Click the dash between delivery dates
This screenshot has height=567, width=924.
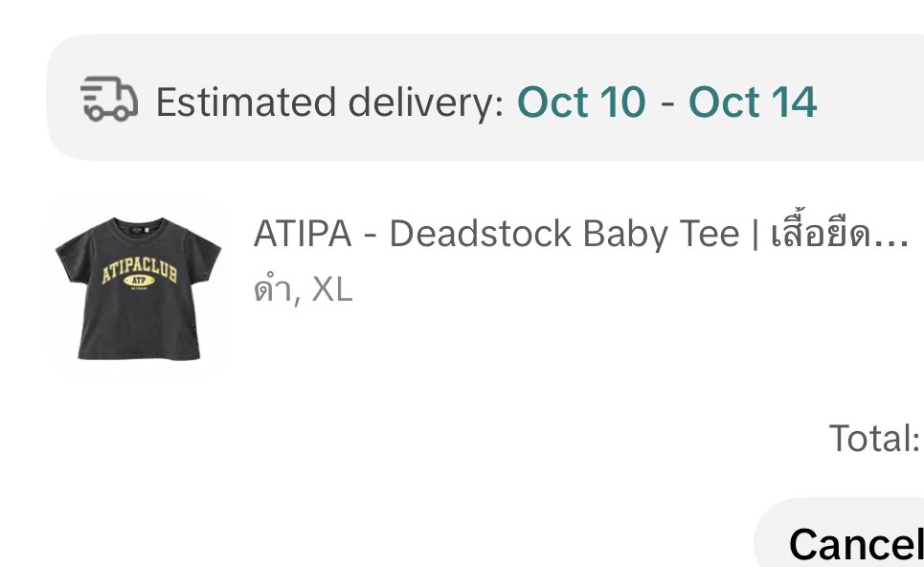point(667,104)
